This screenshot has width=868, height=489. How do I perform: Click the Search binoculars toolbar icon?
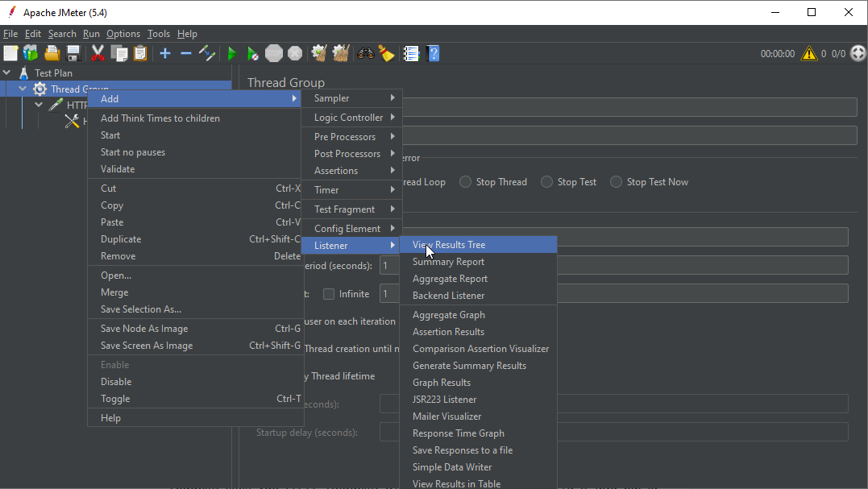[364, 53]
